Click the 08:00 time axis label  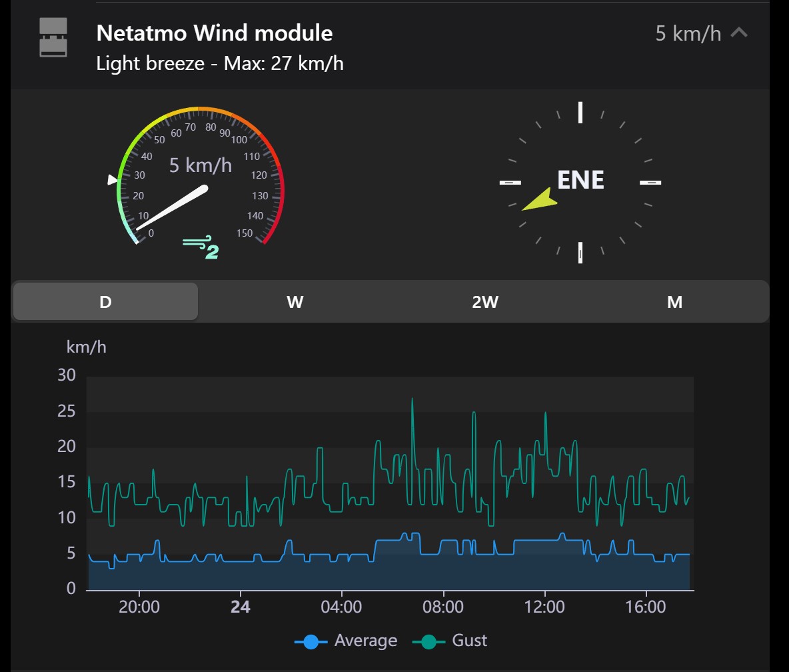442,607
